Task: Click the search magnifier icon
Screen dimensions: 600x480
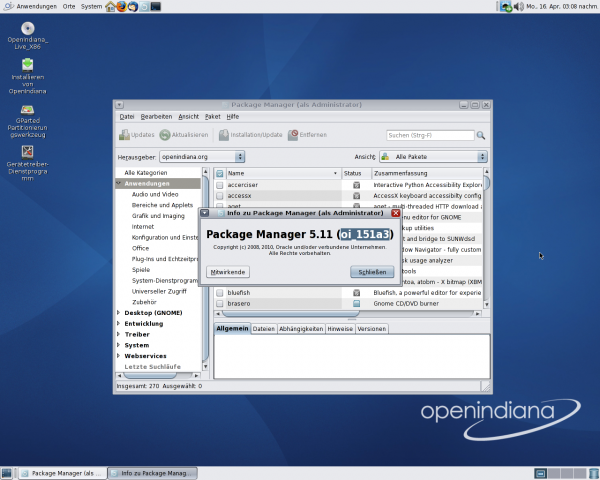Action: point(481,135)
